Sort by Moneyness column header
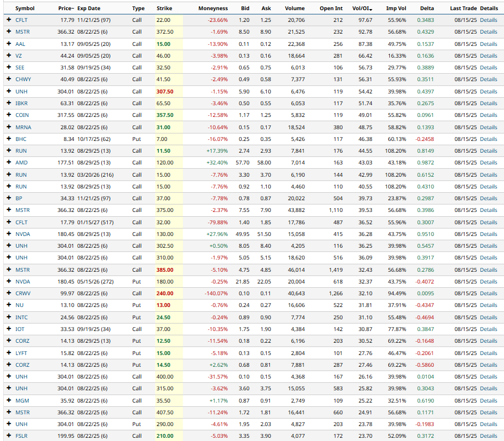This screenshot has width=504, height=441. pos(213,9)
